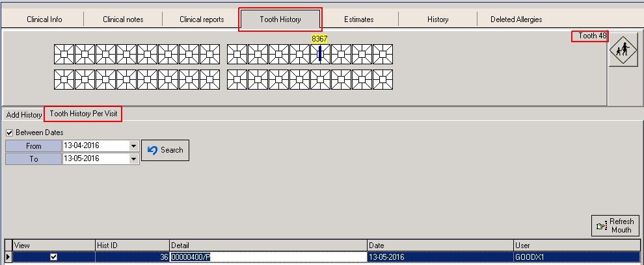The image size is (644, 265).
Task: Select the Tooth History Per Visit sub-tab
Action: pos(84,114)
